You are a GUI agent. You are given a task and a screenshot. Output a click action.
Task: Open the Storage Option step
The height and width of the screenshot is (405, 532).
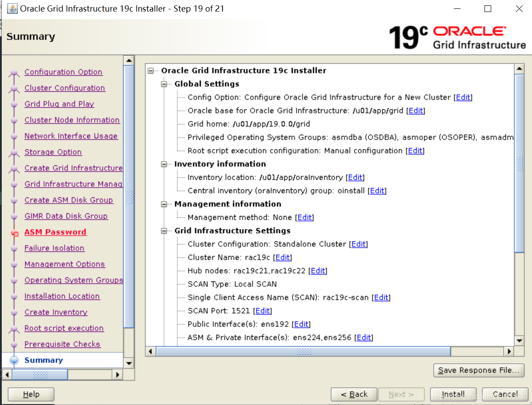point(53,152)
